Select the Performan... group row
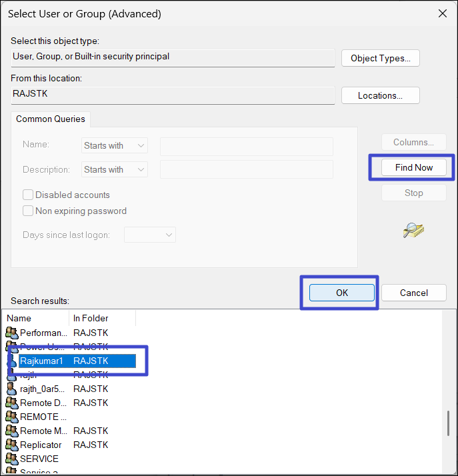Viewport: 458px width, 476px height. click(71, 333)
